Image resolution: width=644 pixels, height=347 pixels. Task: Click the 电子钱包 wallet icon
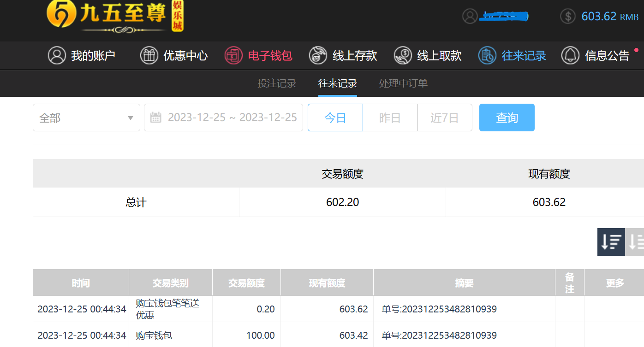pyautogui.click(x=234, y=56)
